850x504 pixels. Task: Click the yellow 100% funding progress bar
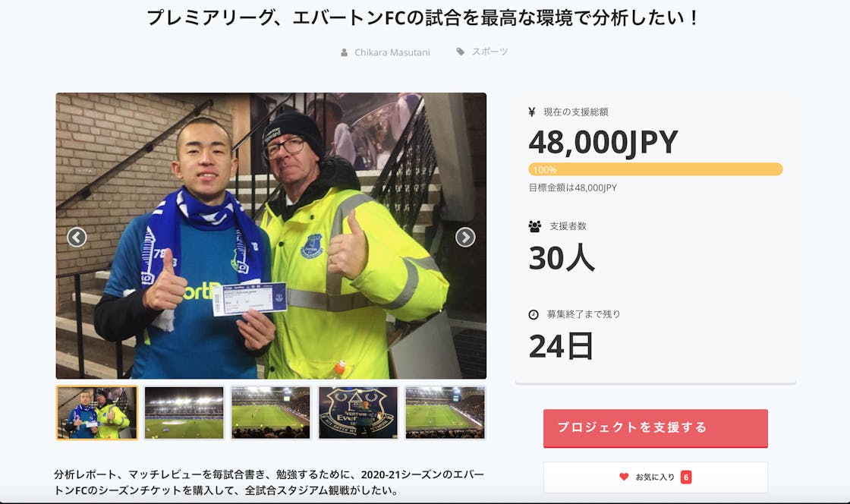point(656,169)
